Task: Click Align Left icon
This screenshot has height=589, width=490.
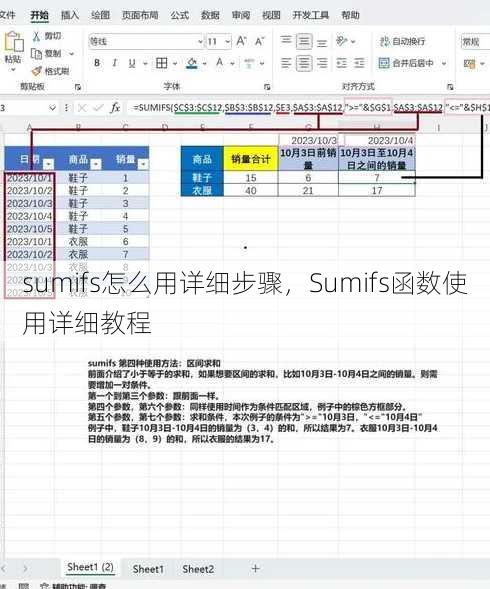Action: tap(286, 63)
